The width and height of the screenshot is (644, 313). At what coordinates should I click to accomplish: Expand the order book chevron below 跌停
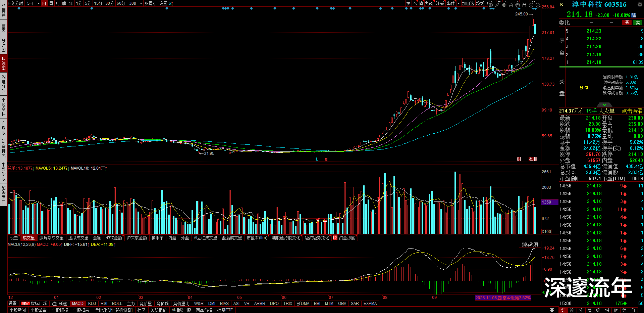(605, 105)
